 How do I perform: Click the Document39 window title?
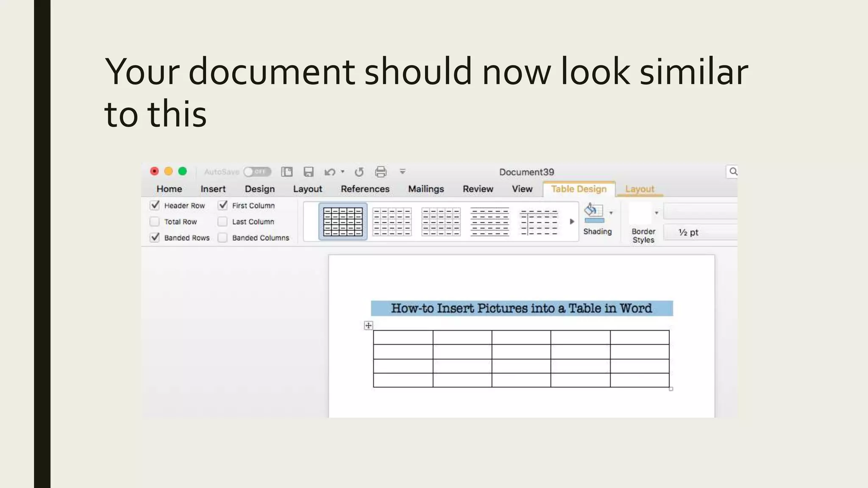tap(526, 172)
